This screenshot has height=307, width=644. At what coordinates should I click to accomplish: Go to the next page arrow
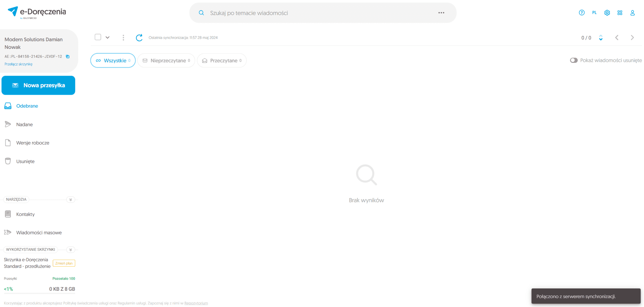point(632,38)
